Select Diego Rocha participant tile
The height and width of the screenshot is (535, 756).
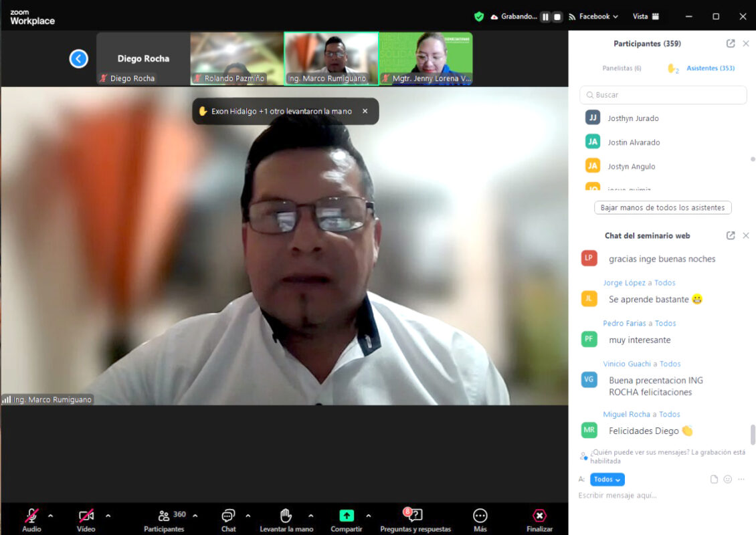[143, 59]
